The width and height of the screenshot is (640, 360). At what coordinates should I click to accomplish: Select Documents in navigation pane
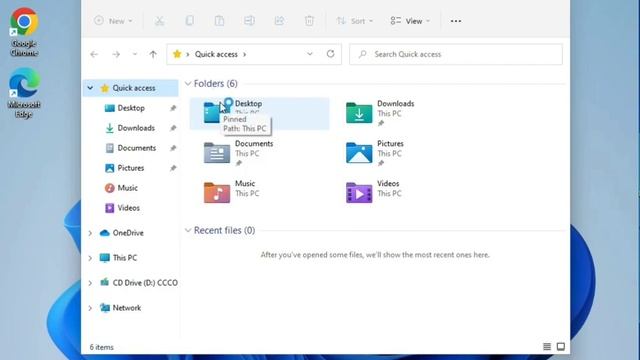137,148
